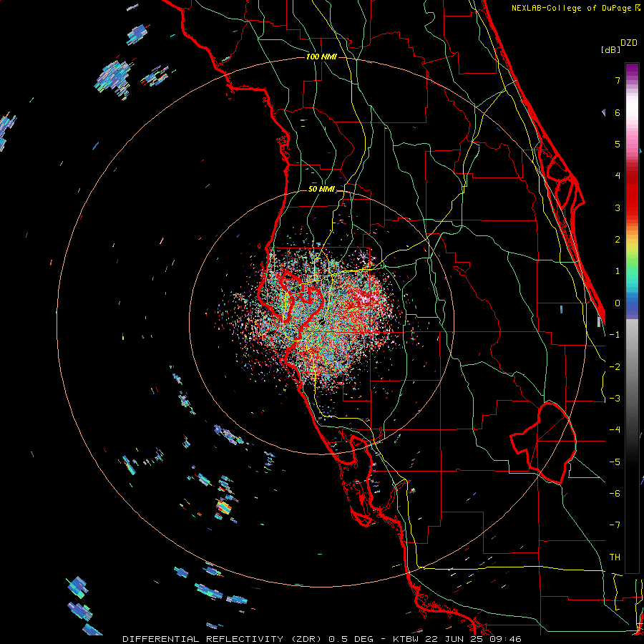Select the -1 value on the scale

click(615, 335)
